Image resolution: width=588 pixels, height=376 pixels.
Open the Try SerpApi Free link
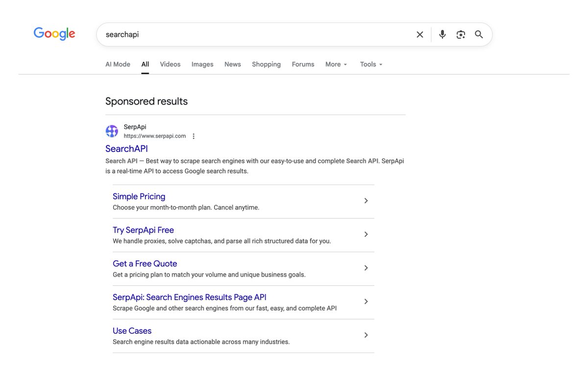click(x=143, y=230)
